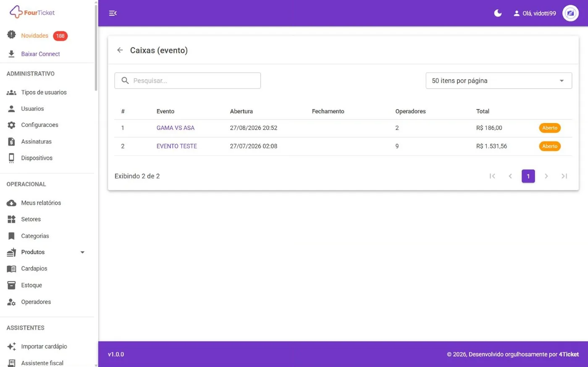This screenshot has width=588, height=367.
Task: Go to the next page of results
Action: click(546, 176)
